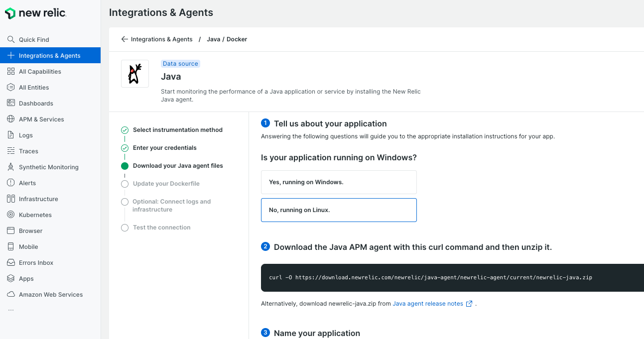Click the Mobile device icon
Viewport: 644px width, 339px height.
11,246
